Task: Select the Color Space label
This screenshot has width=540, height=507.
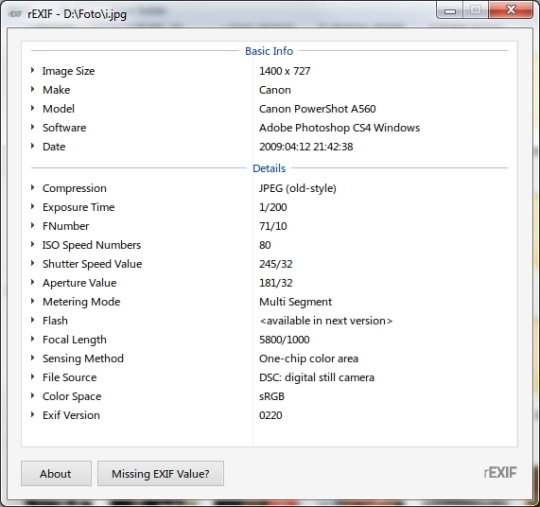Action: 72,397
